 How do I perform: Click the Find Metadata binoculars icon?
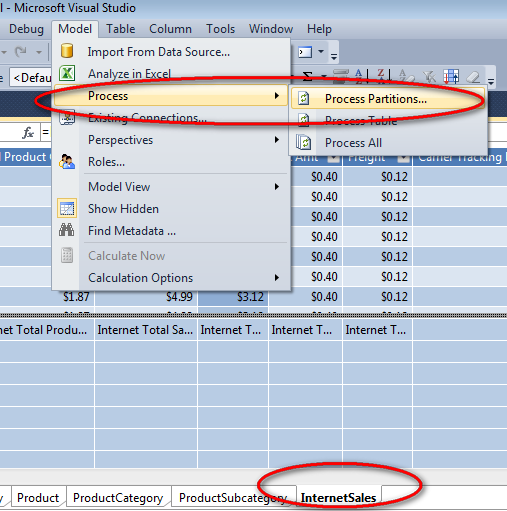pyautogui.click(x=67, y=230)
